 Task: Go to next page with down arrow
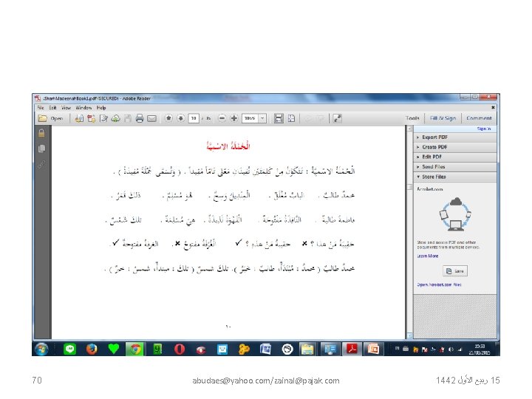(181, 118)
